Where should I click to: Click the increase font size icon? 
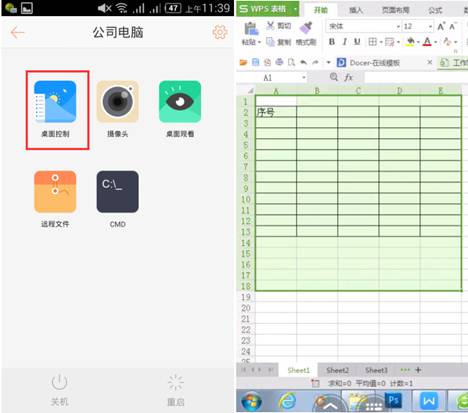tap(441, 26)
